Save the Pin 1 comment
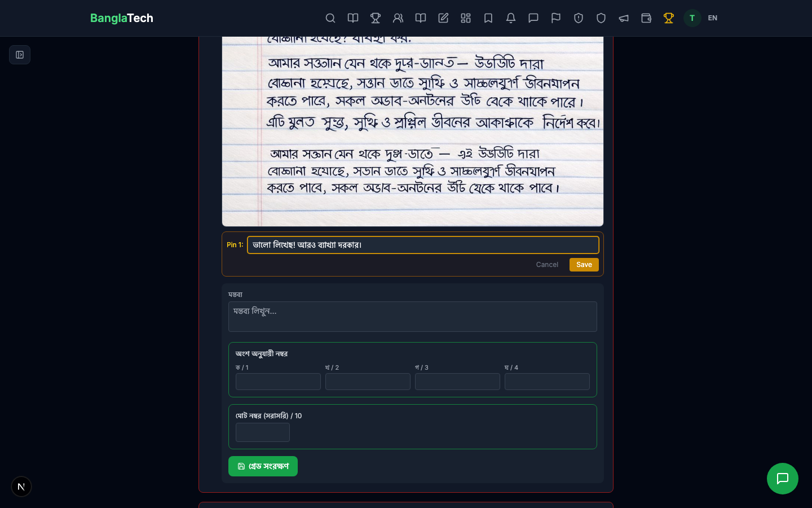The height and width of the screenshot is (508, 812). pyautogui.click(x=584, y=265)
